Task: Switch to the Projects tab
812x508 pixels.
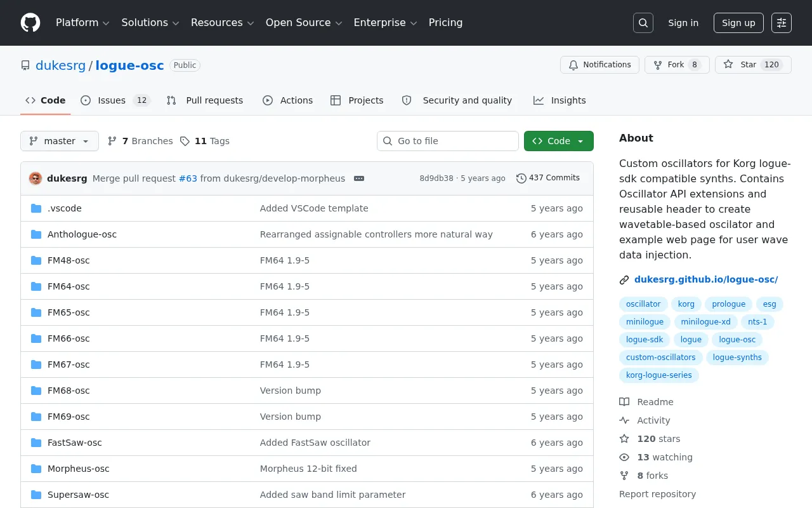Action: tap(357, 100)
